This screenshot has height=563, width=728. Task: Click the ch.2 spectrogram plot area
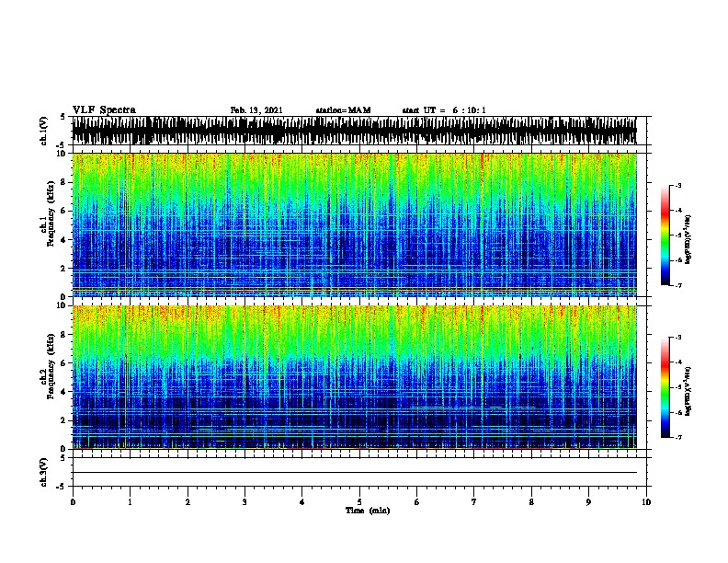pos(354,377)
